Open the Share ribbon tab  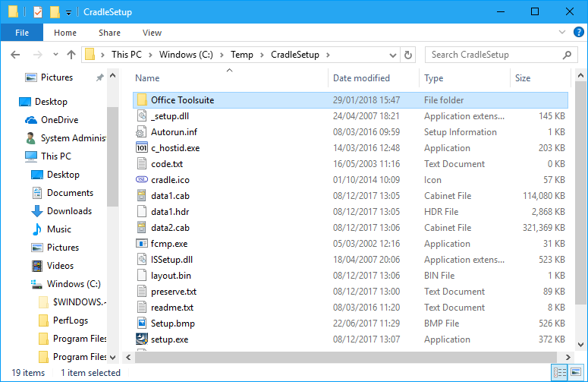point(109,33)
